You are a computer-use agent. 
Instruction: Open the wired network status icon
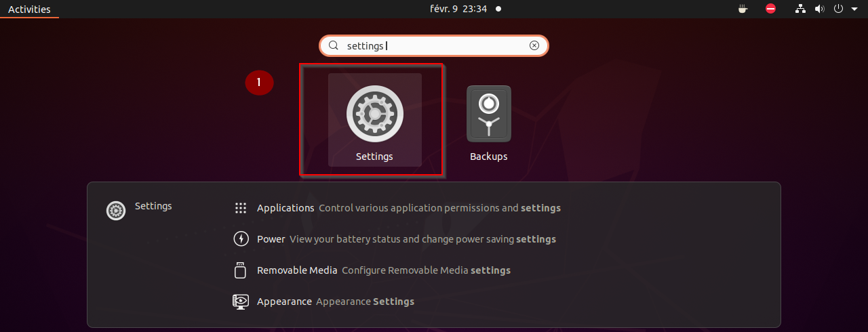(x=801, y=9)
